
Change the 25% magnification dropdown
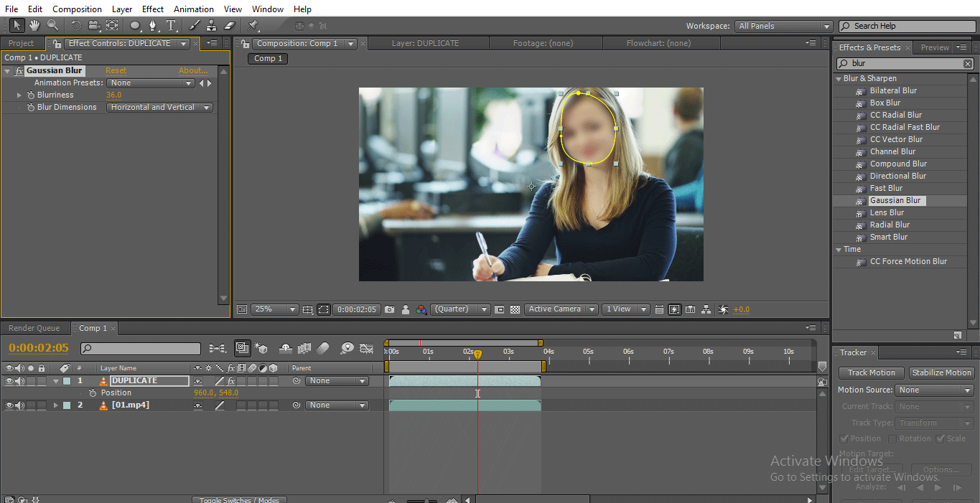(274, 309)
